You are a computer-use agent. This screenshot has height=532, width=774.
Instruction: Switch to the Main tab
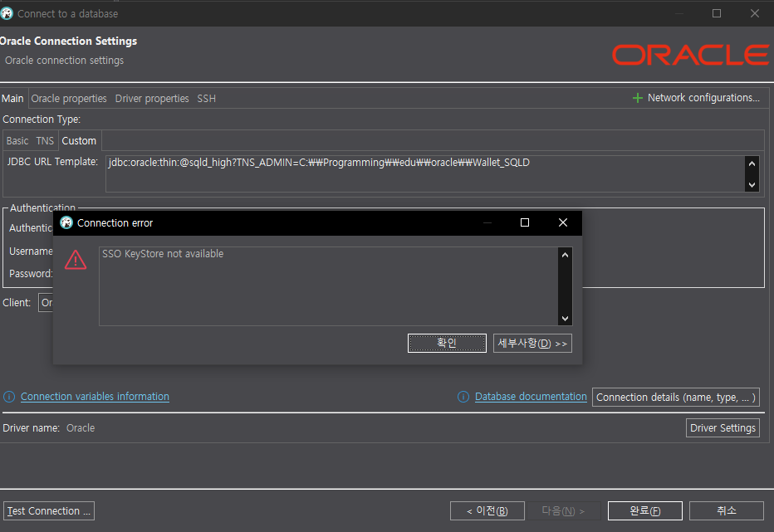click(12, 99)
